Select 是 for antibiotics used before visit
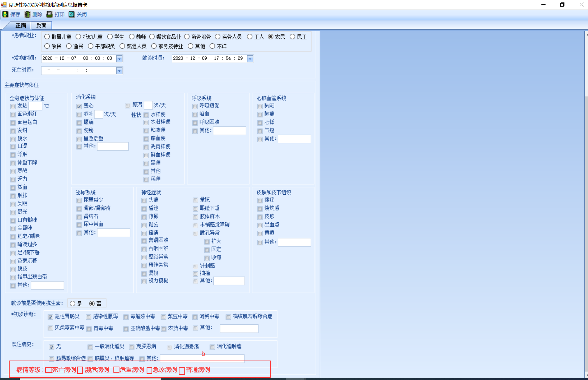 pyautogui.click(x=73, y=304)
